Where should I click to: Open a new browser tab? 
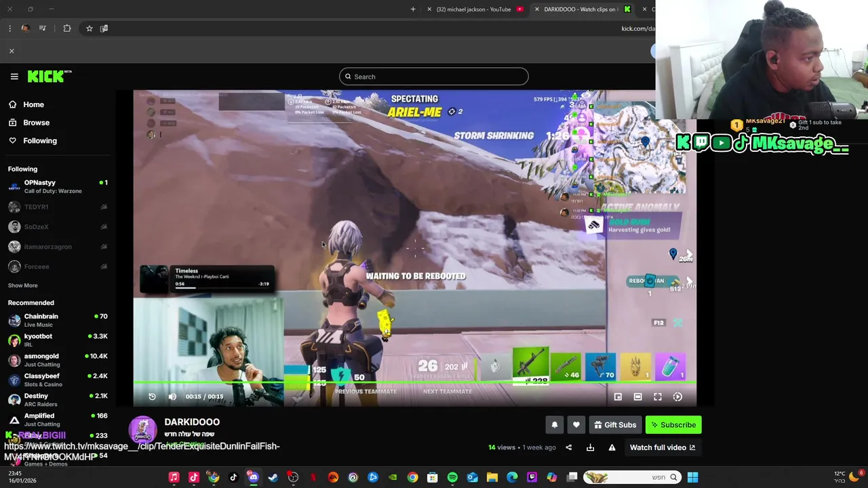(413, 9)
